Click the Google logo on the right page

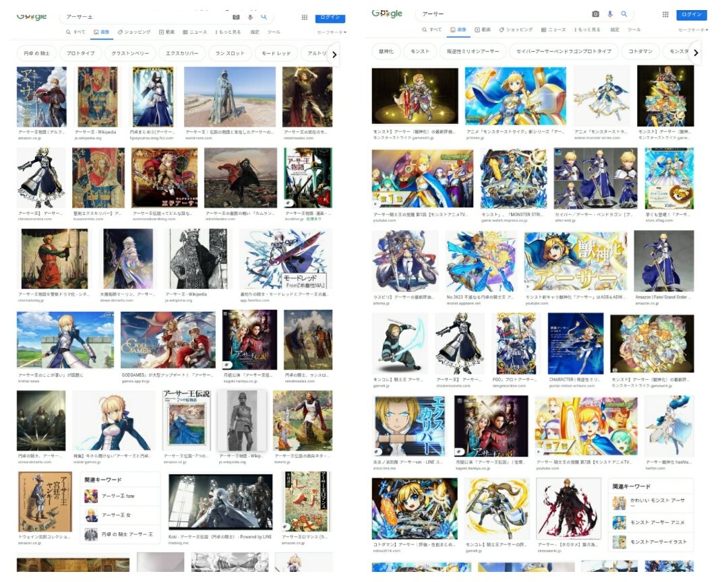click(x=387, y=13)
